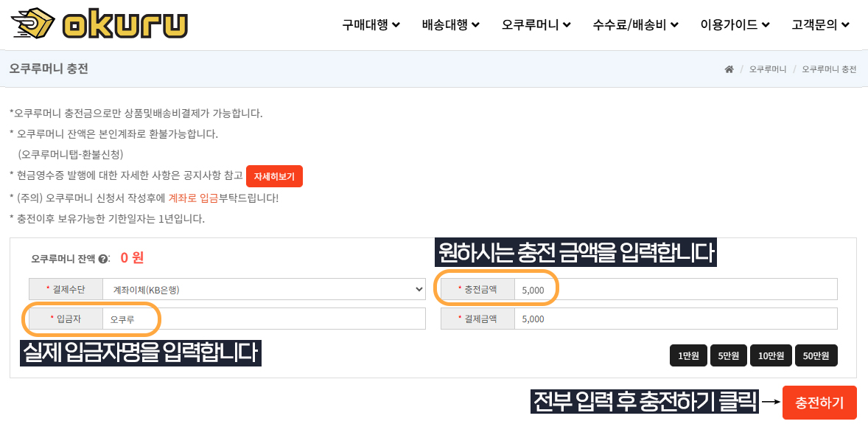
Task: Click the okuru logo
Action: tap(99, 24)
